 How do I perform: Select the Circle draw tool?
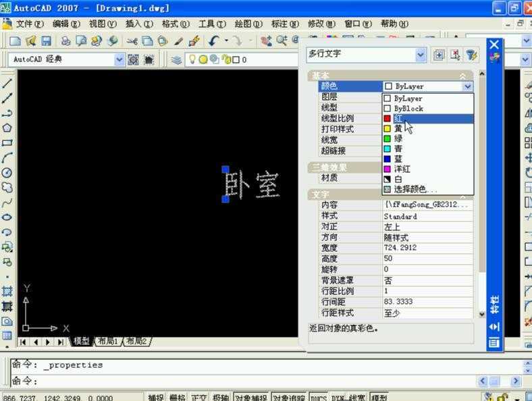coord(7,173)
